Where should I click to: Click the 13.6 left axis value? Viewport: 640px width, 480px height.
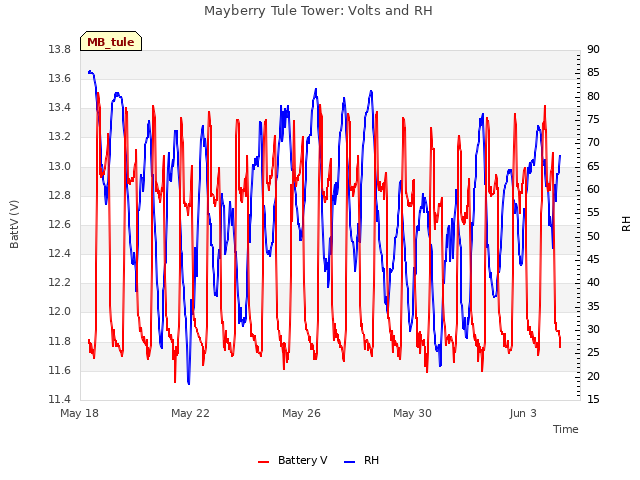click(60, 78)
